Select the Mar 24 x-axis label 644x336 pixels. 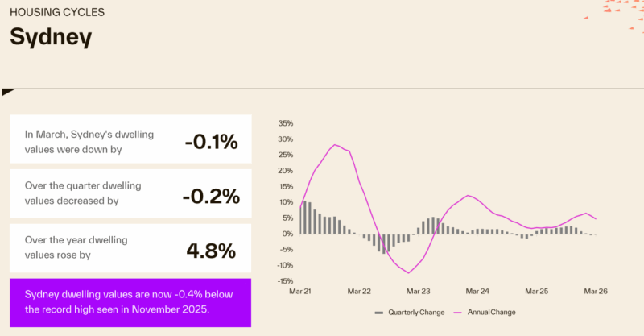(477, 291)
